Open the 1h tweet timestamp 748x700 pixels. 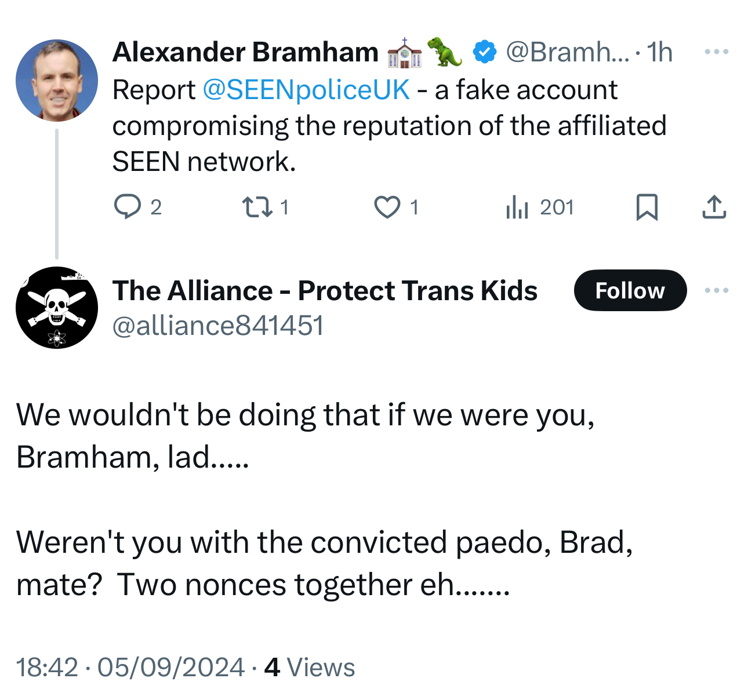[x=660, y=52]
